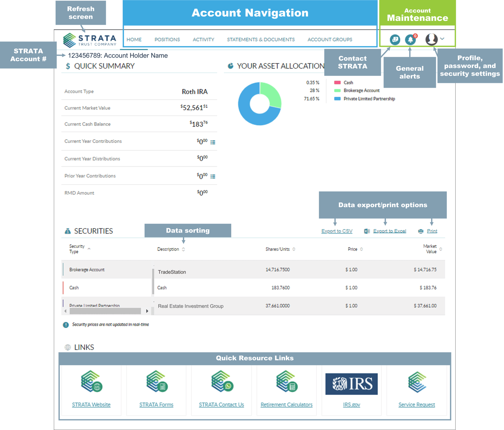The height and width of the screenshot is (430, 504).
Task: Click the security prices info icon
Action: pyautogui.click(x=66, y=324)
